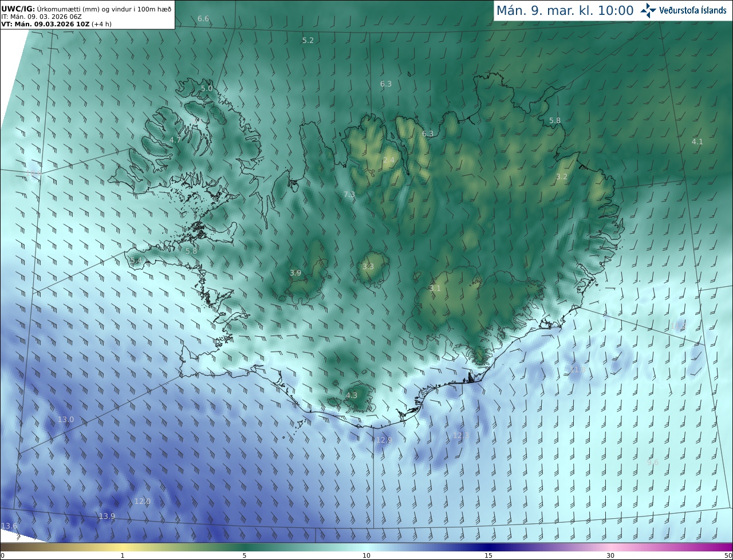
Task: Click the map value 3.1
Action: point(435,289)
